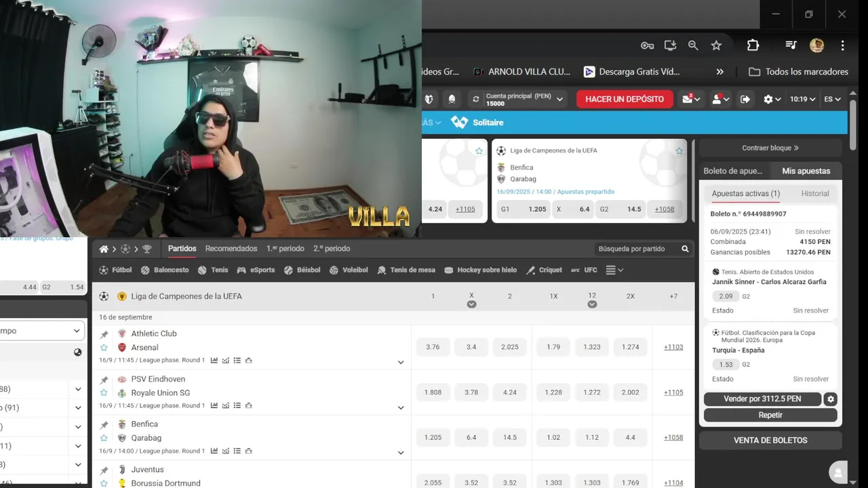This screenshot has width=868, height=488.
Task: Toggle favorite star on partial left card
Action: 479,151
